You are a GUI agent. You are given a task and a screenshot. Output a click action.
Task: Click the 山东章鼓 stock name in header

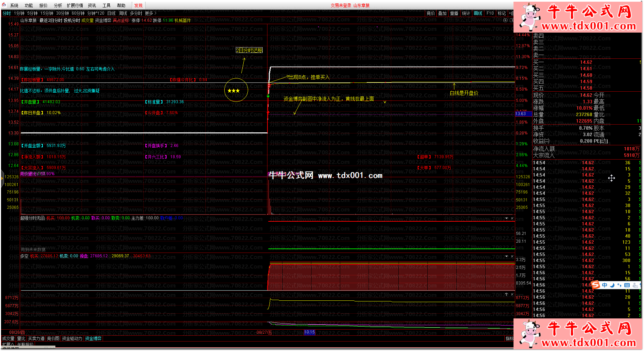(x=29, y=20)
